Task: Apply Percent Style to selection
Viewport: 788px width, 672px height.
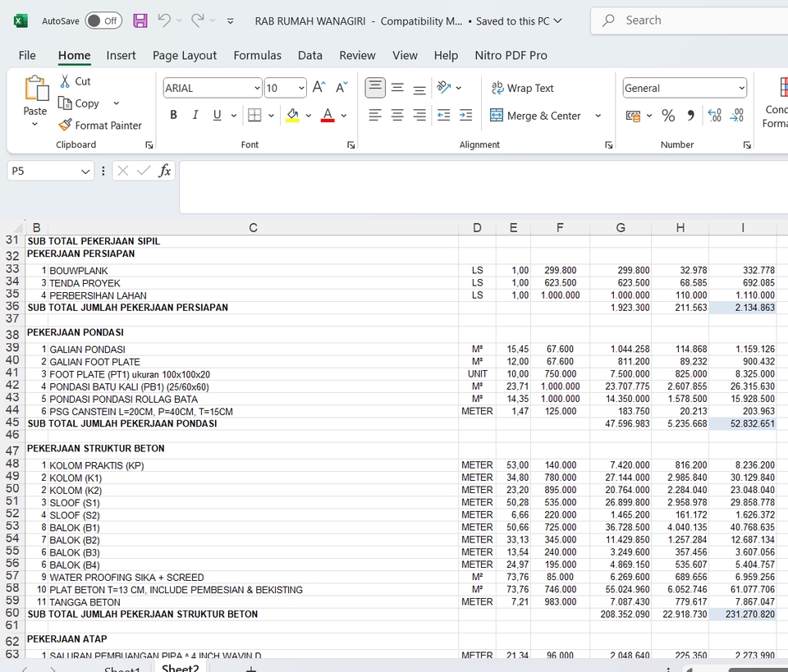Action: tap(668, 116)
